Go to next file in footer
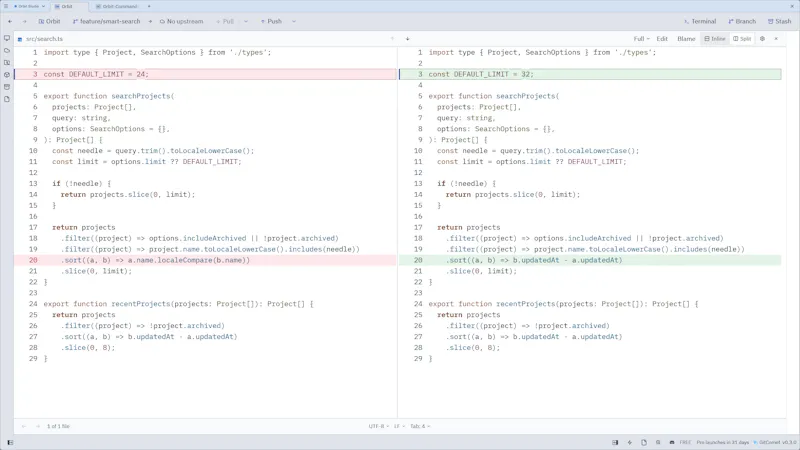 [37, 426]
